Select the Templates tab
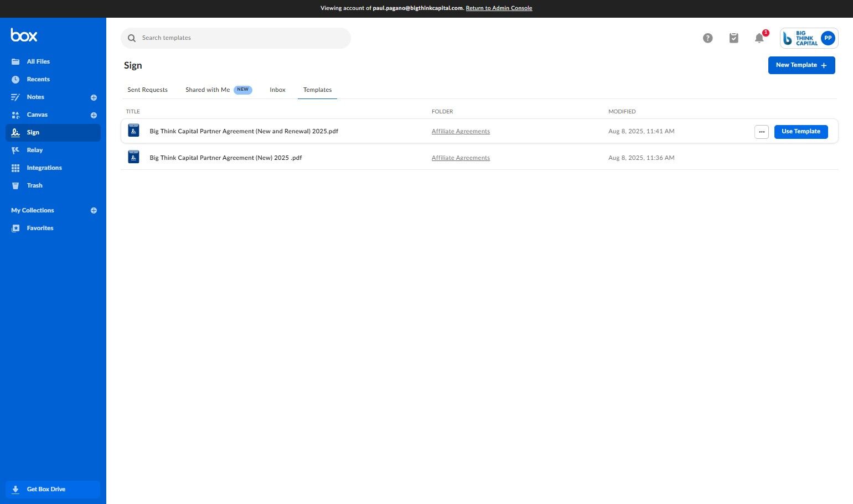 click(x=317, y=90)
